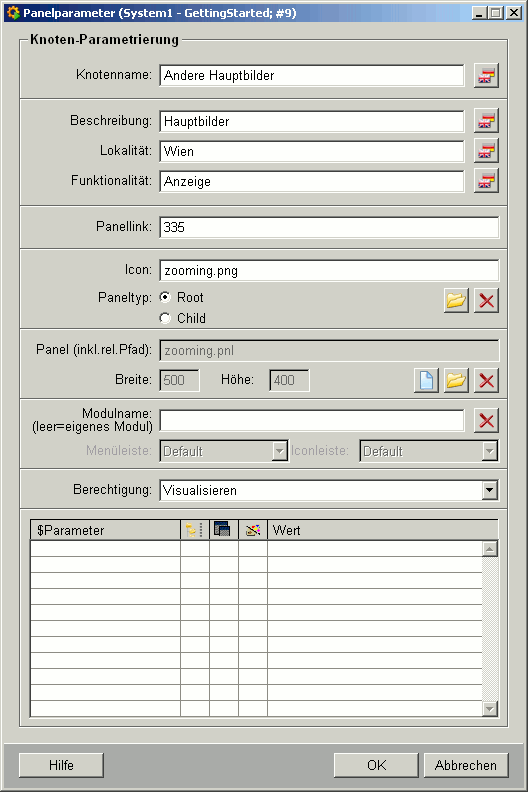Select the Root panel type

(x=165, y=298)
